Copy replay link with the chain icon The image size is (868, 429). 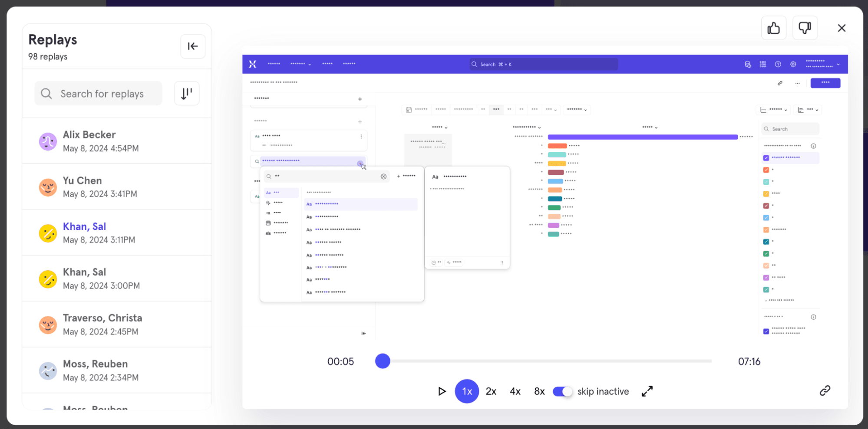(825, 390)
